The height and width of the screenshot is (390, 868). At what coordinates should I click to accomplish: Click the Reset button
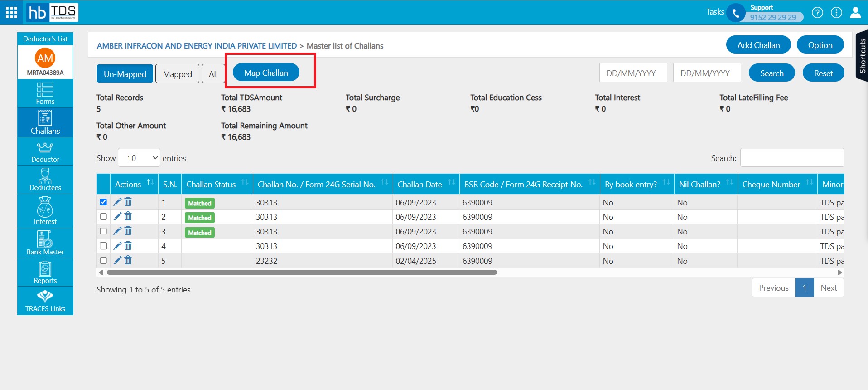pos(823,73)
